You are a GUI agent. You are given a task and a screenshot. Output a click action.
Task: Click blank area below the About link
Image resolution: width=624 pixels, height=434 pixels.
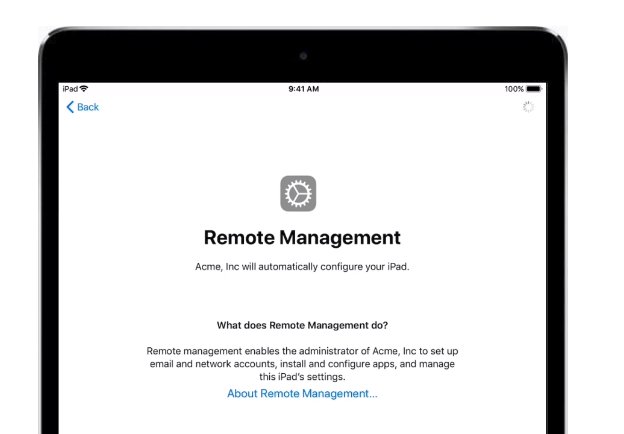[302, 420]
